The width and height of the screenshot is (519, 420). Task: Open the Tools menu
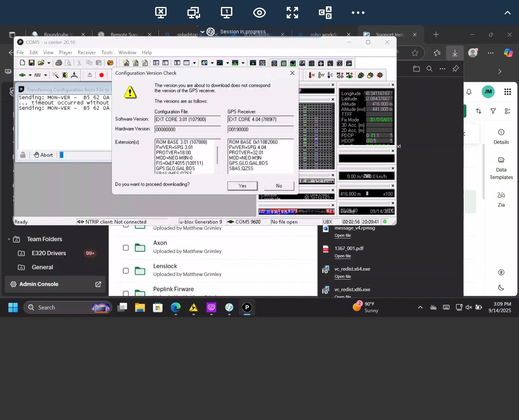(x=107, y=52)
